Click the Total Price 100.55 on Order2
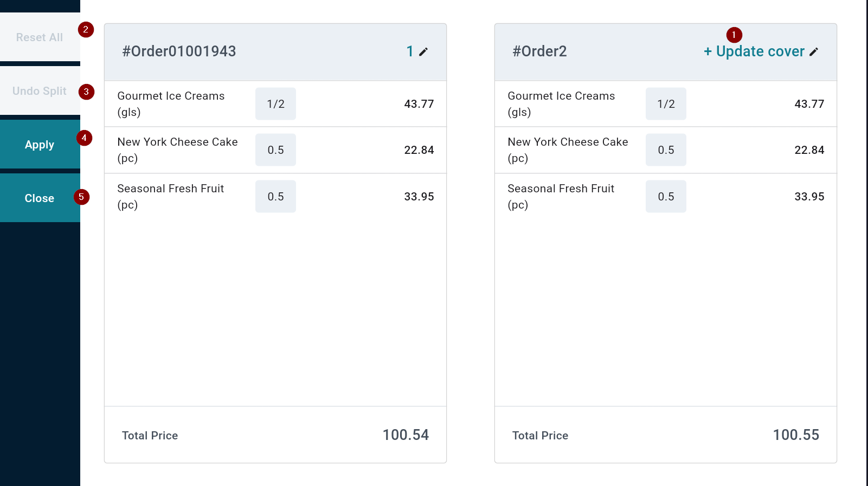 [x=795, y=435]
